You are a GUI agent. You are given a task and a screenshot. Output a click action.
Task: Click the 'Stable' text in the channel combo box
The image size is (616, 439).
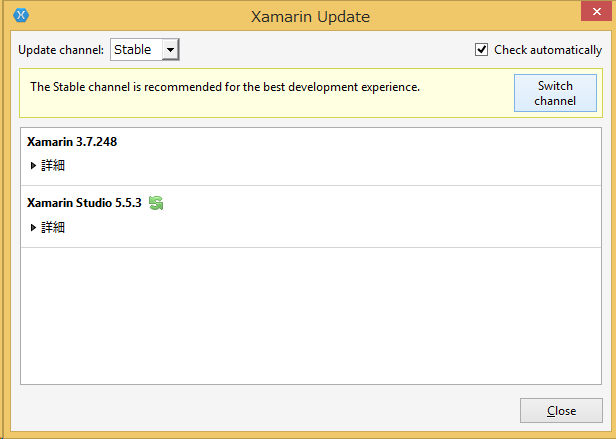coord(133,49)
